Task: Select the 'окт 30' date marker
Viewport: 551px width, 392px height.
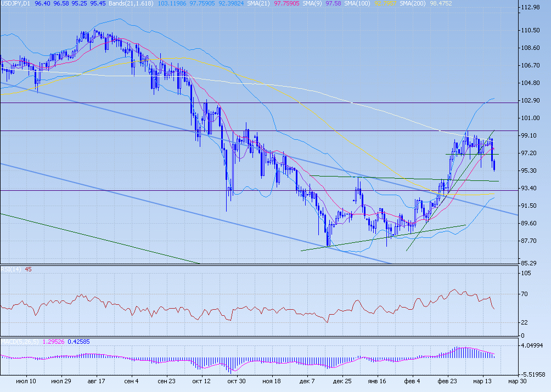Action: pyautogui.click(x=237, y=381)
